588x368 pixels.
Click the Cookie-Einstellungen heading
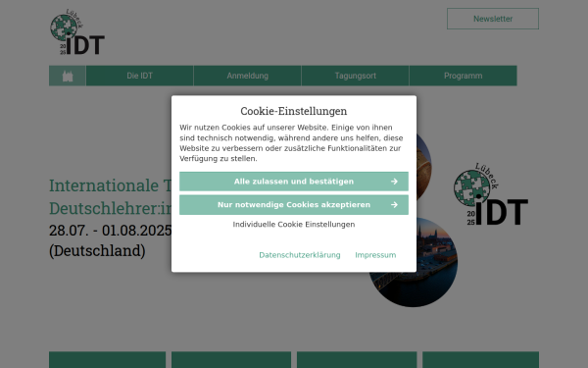pyautogui.click(x=294, y=111)
